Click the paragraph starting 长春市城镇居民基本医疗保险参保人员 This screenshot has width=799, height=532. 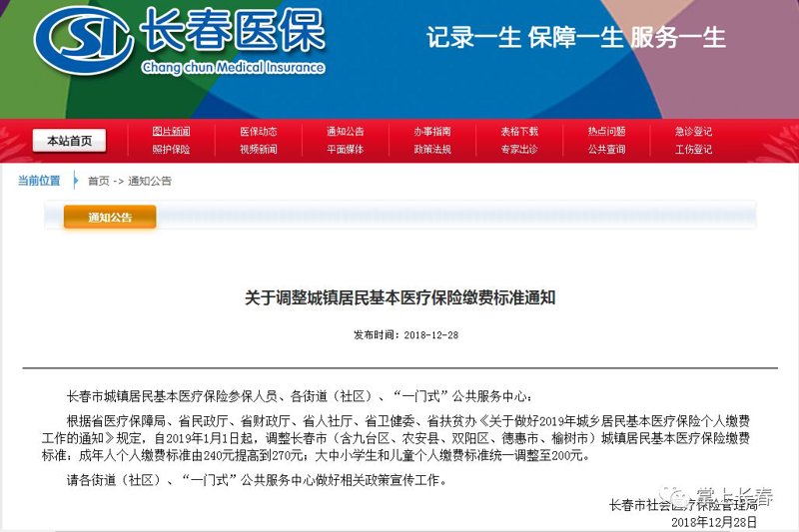[x=300, y=396]
